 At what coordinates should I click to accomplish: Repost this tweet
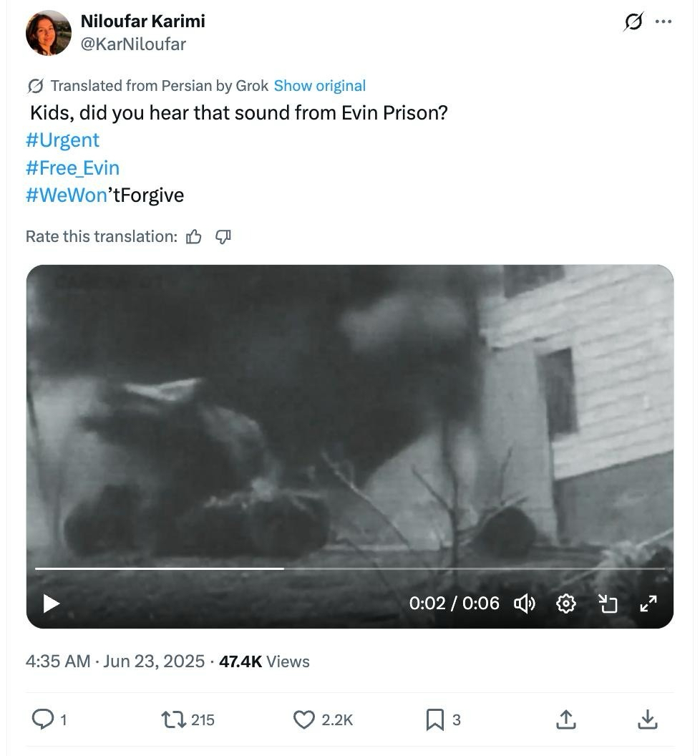tap(172, 719)
